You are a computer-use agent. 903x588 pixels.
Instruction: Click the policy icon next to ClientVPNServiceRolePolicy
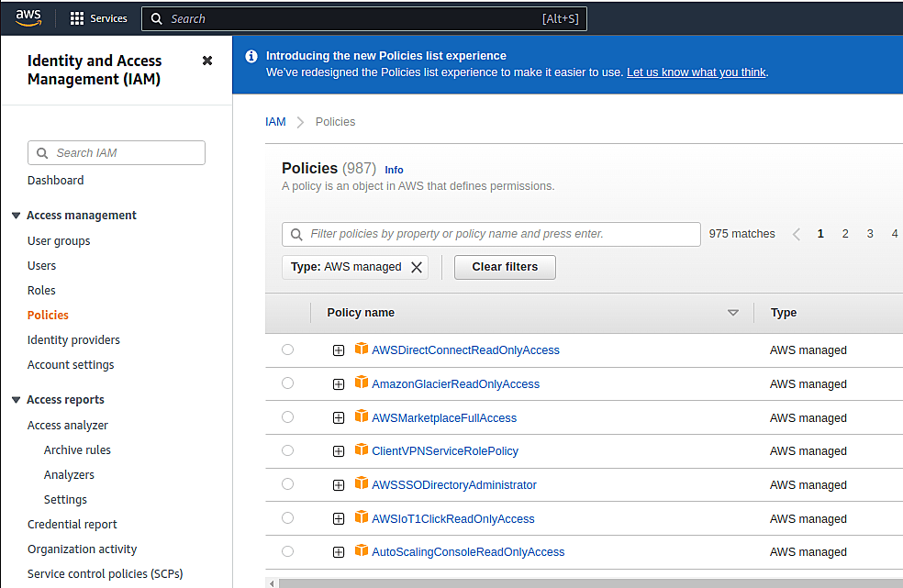point(362,450)
